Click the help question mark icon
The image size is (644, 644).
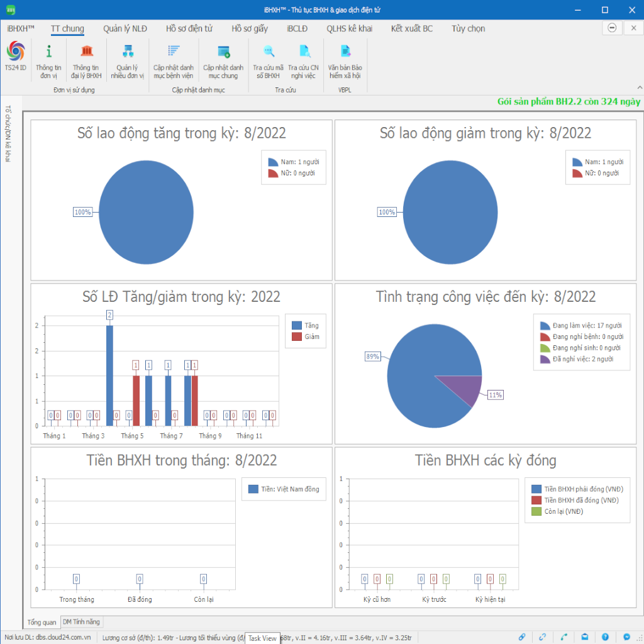(605, 637)
